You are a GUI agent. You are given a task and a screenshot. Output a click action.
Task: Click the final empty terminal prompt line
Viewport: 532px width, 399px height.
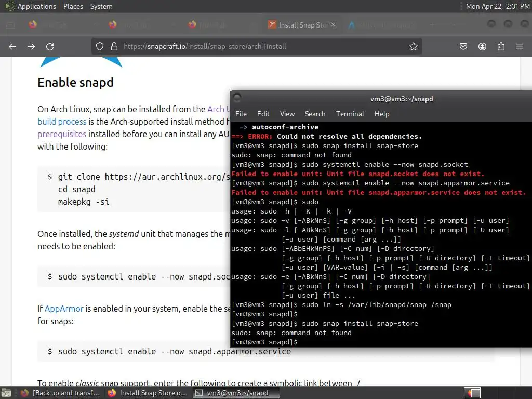(x=264, y=342)
